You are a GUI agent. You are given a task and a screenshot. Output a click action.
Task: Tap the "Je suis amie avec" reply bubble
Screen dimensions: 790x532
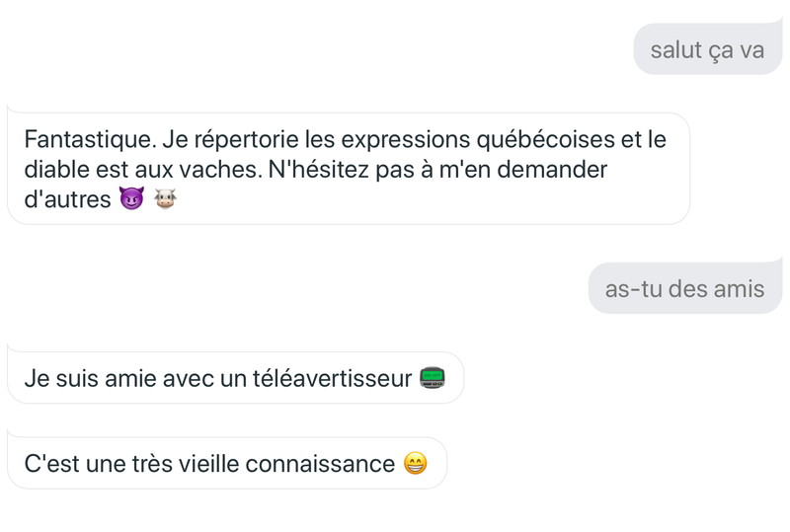click(x=235, y=377)
